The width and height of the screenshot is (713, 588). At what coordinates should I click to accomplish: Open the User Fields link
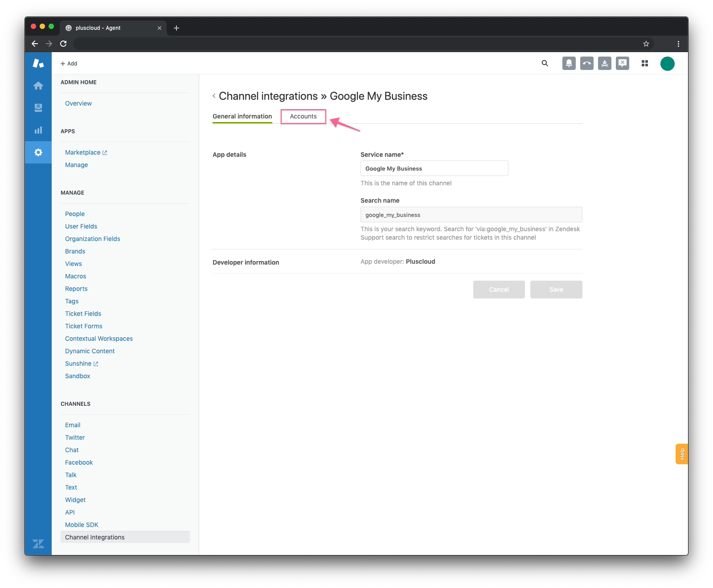click(x=81, y=226)
